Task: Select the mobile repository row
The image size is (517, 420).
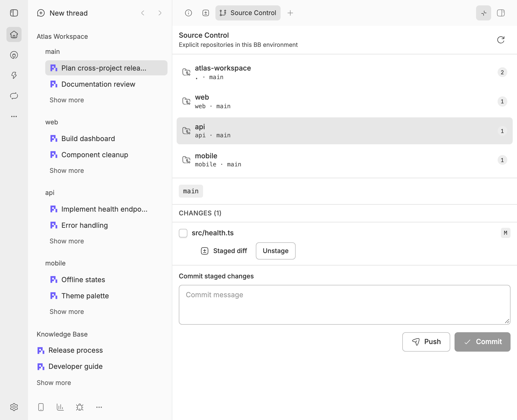Action: (x=345, y=160)
